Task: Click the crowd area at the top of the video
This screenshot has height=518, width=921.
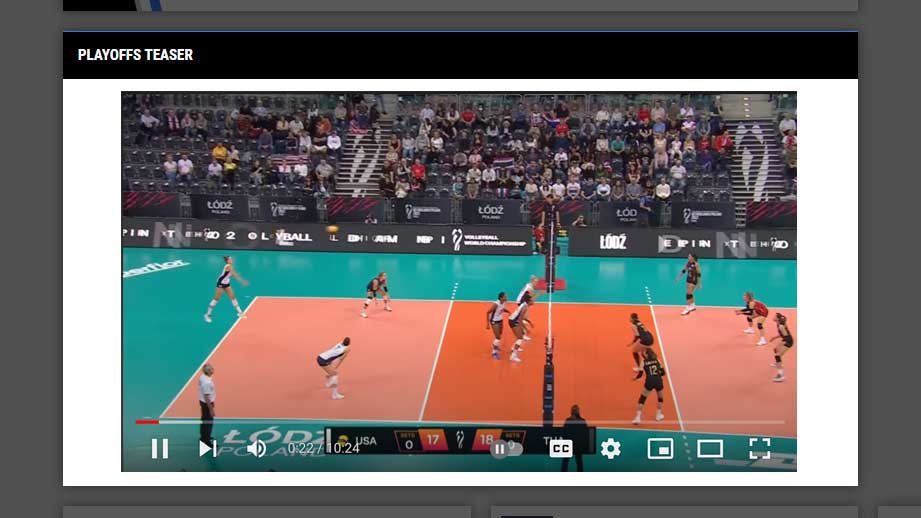Action: pyautogui.click(x=460, y=140)
